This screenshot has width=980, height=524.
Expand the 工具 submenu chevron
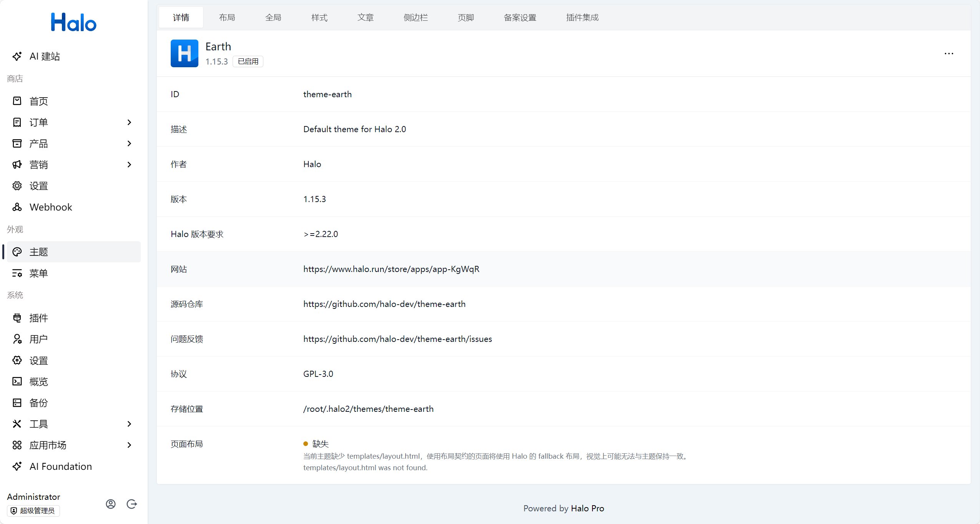point(129,424)
